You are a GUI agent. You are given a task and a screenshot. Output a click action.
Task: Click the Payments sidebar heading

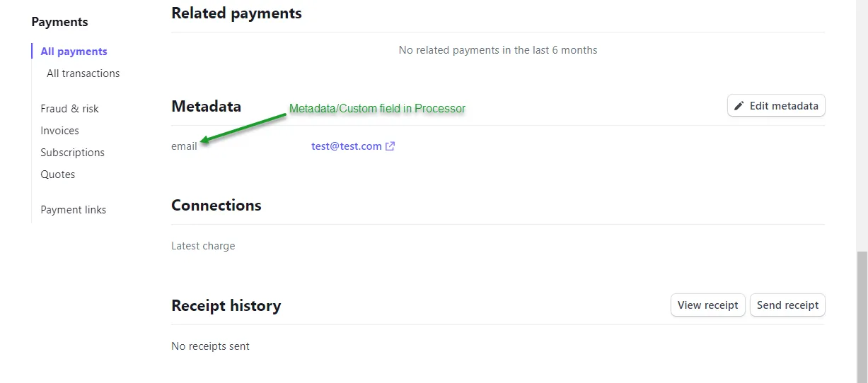[x=59, y=22]
